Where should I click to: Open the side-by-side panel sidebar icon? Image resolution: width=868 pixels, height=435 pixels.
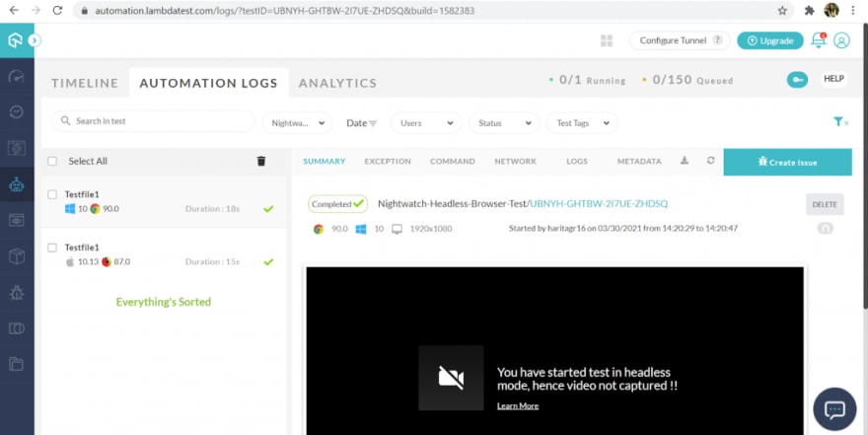pos(17,328)
